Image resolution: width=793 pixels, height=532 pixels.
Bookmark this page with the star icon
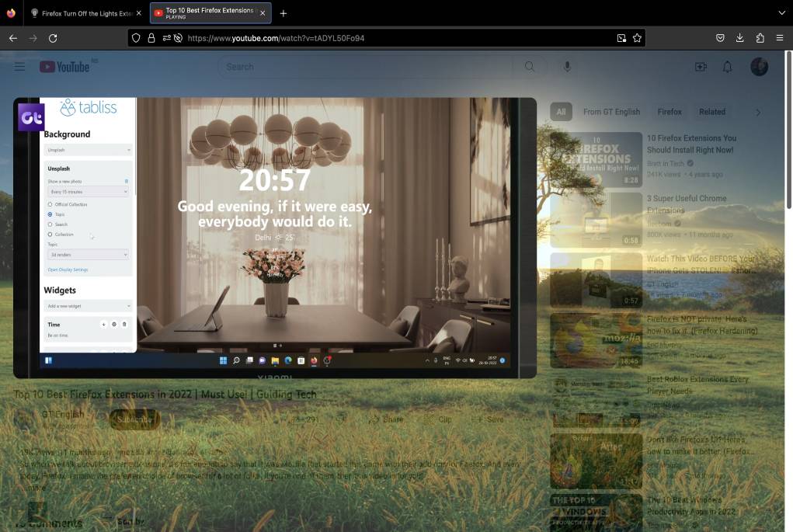pyautogui.click(x=637, y=38)
